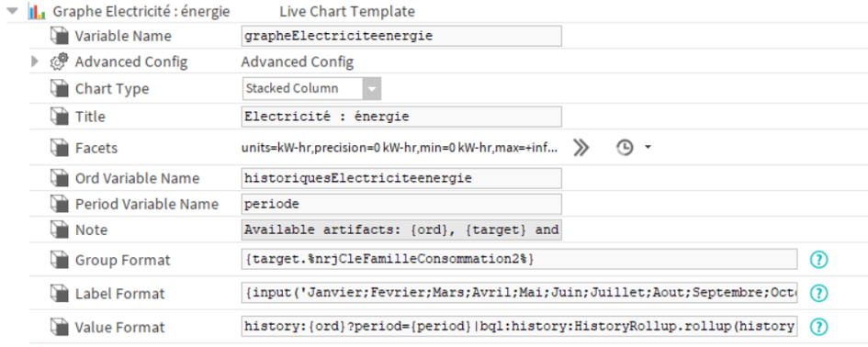Click the bar chart icon beside Graphe Electricité
868x347 pixels.
37,12
